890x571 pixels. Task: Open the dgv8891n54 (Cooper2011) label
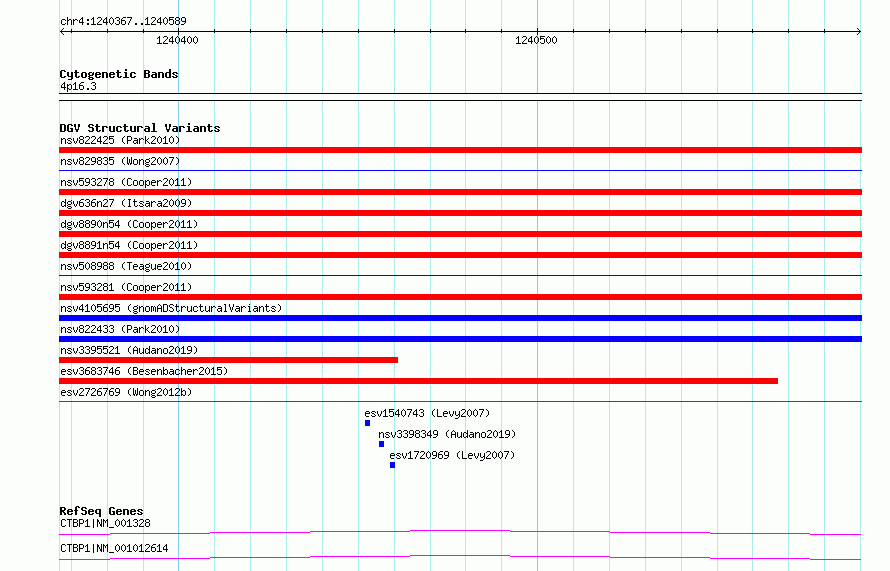(x=129, y=245)
